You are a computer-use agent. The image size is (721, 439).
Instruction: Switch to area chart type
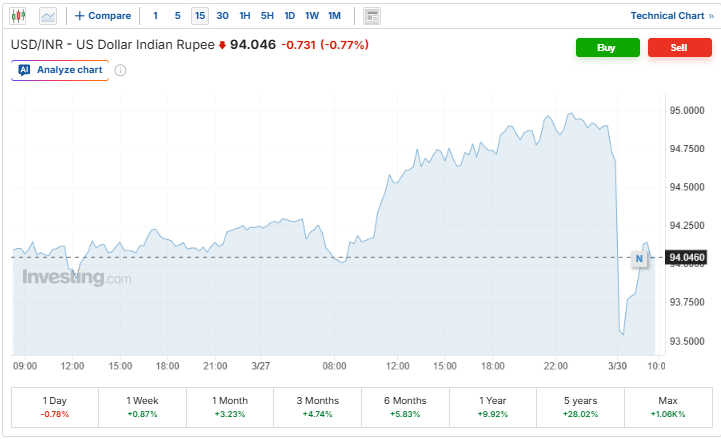pyautogui.click(x=48, y=16)
